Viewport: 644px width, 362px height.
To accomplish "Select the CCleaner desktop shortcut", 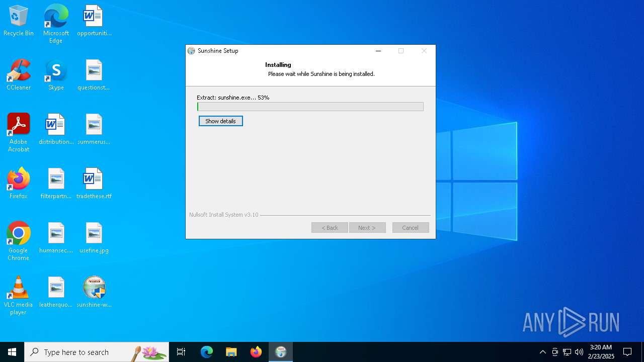I will coord(18,75).
